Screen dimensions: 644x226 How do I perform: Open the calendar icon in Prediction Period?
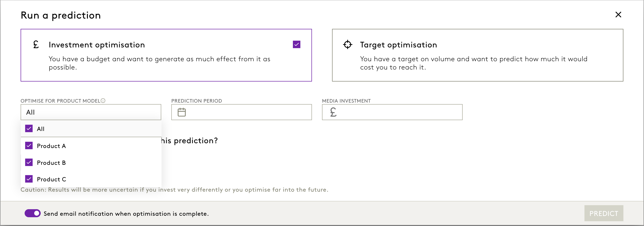point(182,112)
